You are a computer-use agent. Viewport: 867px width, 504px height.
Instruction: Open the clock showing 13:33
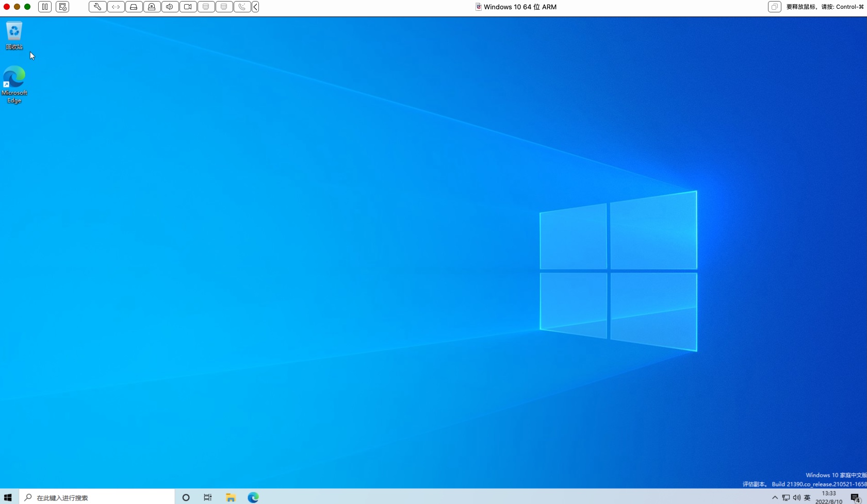click(829, 497)
